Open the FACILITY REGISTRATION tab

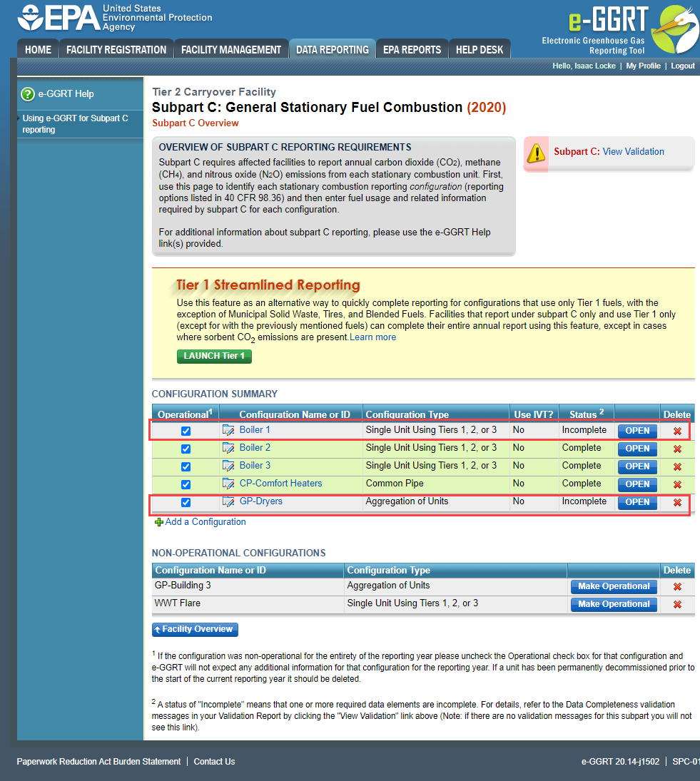(116, 49)
